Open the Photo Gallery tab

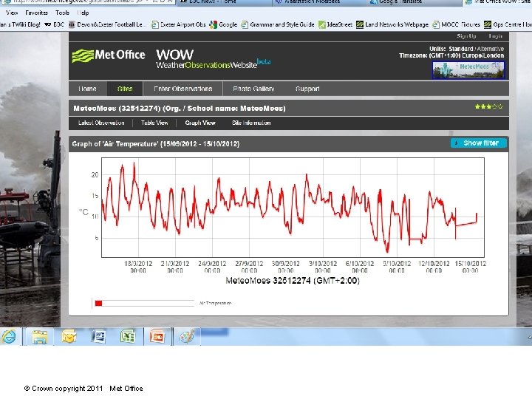[253, 89]
